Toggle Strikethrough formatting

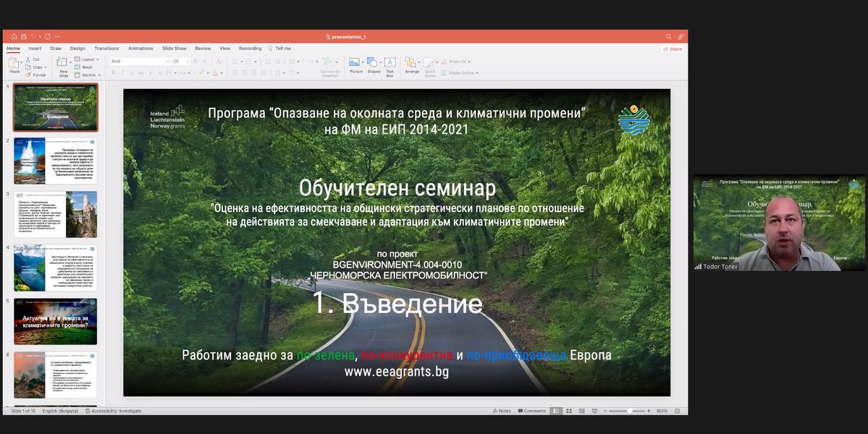point(141,72)
